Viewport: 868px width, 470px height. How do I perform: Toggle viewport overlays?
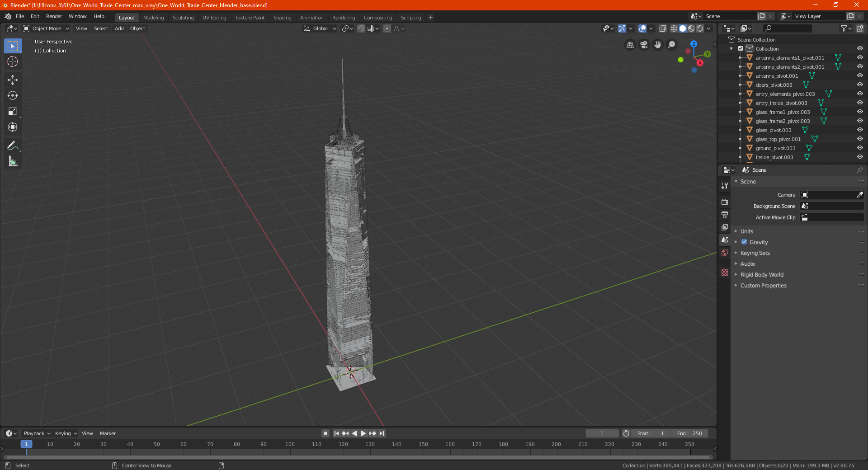pos(642,28)
